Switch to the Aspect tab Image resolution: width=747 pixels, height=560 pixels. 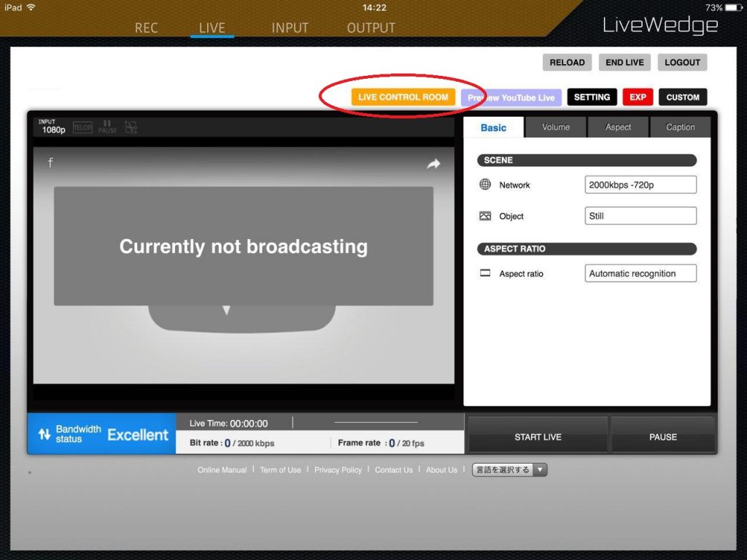pyautogui.click(x=618, y=127)
